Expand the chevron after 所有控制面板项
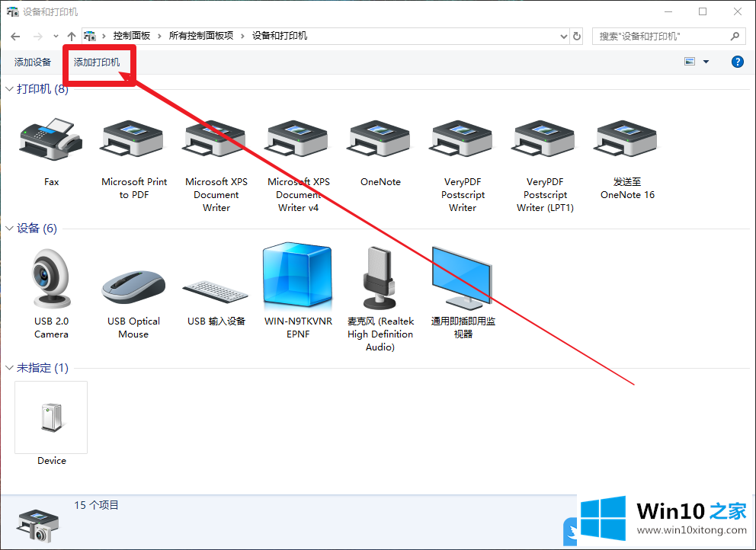The height and width of the screenshot is (550, 756). point(242,36)
